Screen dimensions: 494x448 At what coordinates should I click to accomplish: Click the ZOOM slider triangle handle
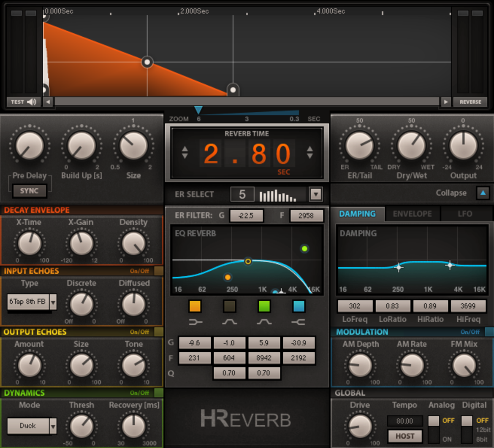click(x=198, y=110)
